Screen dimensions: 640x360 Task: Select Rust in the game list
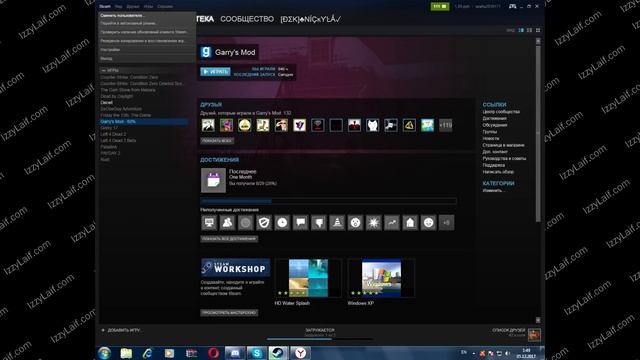point(105,160)
